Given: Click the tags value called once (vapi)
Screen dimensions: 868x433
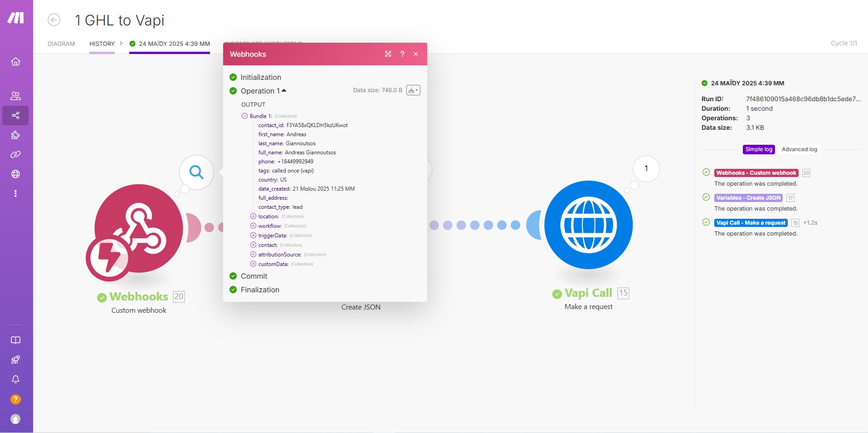Looking at the screenshot, I should [293, 171].
